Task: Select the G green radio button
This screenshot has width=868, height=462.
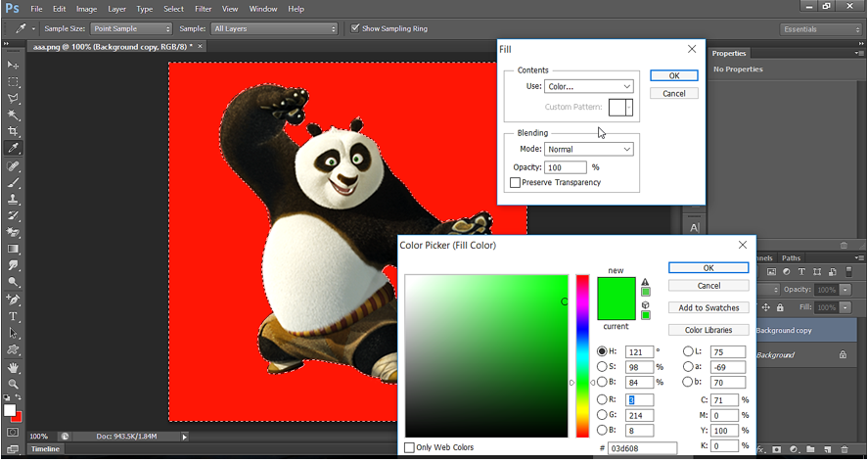Action: [x=602, y=414]
